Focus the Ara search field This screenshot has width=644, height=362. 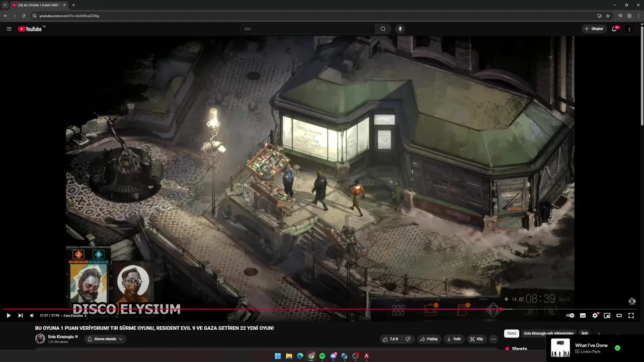point(308,29)
